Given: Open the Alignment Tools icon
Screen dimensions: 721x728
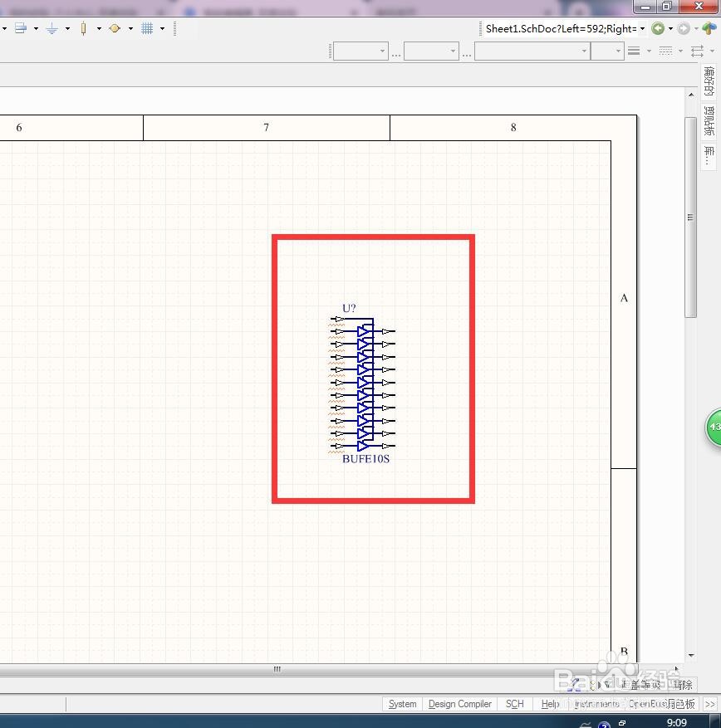Looking at the screenshot, I should 21,28.
